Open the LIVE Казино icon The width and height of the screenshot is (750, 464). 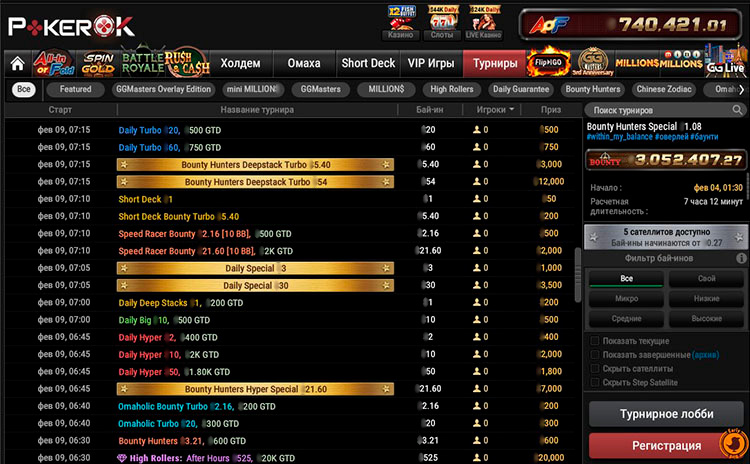tap(484, 22)
